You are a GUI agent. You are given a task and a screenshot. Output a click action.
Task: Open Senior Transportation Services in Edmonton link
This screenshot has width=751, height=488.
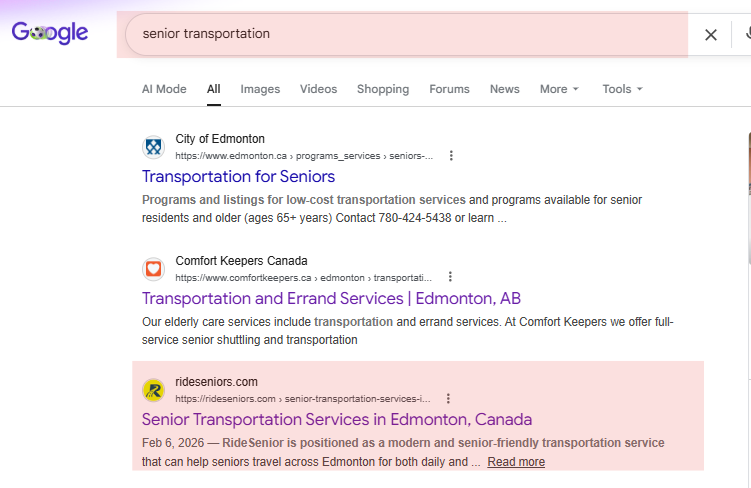[337, 420]
